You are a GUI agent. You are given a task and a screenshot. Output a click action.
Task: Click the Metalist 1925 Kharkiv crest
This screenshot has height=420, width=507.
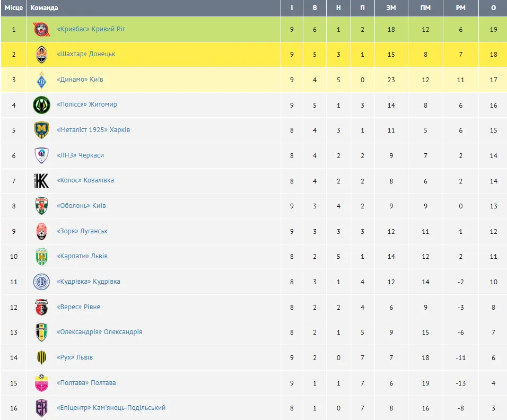click(41, 130)
